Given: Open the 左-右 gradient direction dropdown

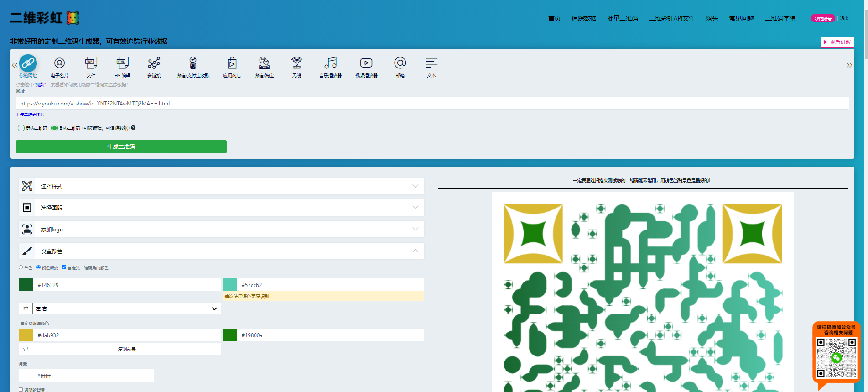Looking at the screenshot, I should pos(127,308).
